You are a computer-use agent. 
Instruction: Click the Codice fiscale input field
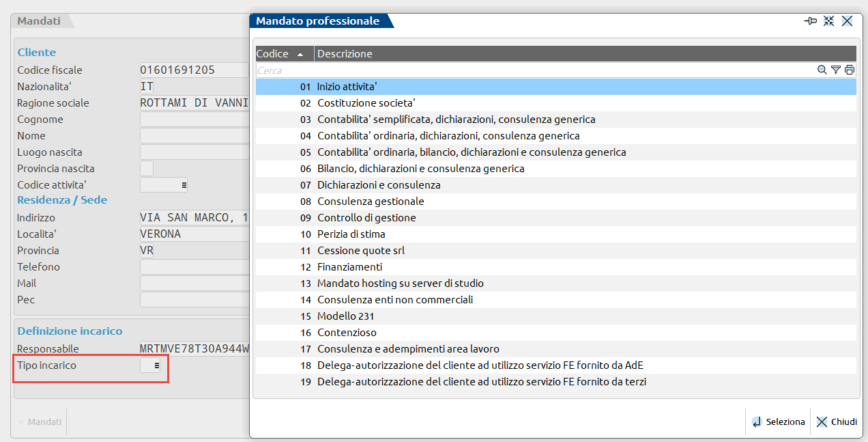coord(193,70)
